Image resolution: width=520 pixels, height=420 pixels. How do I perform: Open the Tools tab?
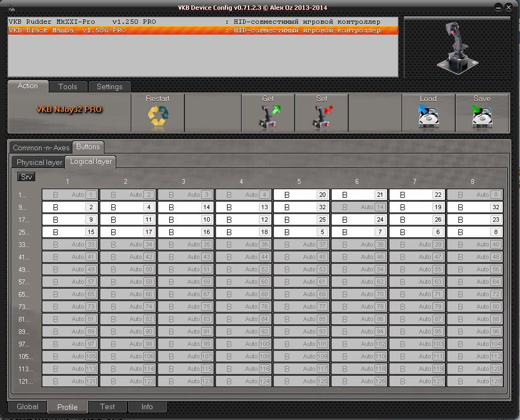pyautogui.click(x=68, y=86)
